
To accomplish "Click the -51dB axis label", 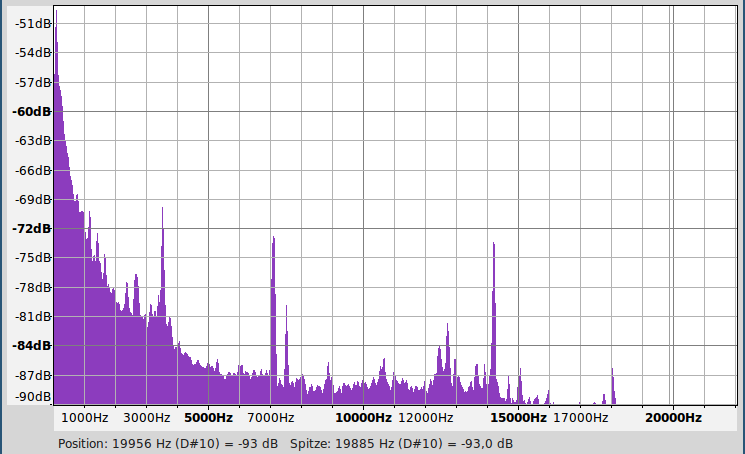I will pyautogui.click(x=33, y=23).
